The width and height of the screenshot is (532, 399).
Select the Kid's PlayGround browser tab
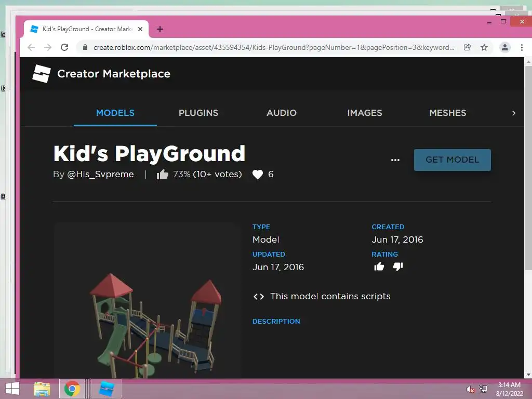tap(87, 29)
